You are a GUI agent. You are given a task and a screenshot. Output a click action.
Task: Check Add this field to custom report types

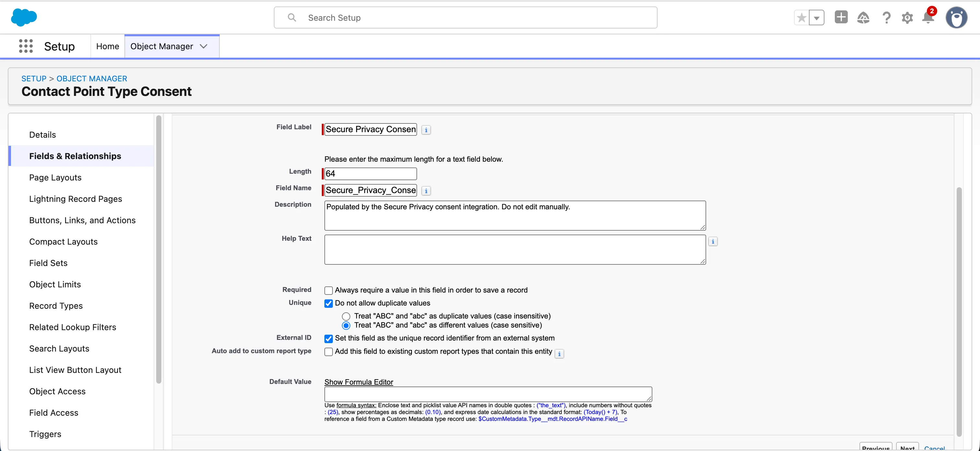tap(328, 352)
